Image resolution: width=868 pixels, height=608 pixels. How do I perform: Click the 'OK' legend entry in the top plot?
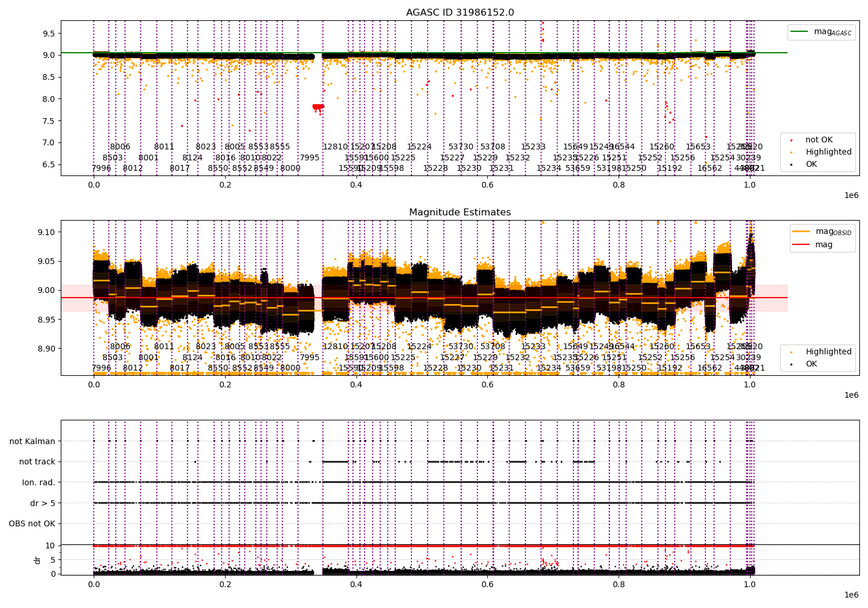point(803,164)
